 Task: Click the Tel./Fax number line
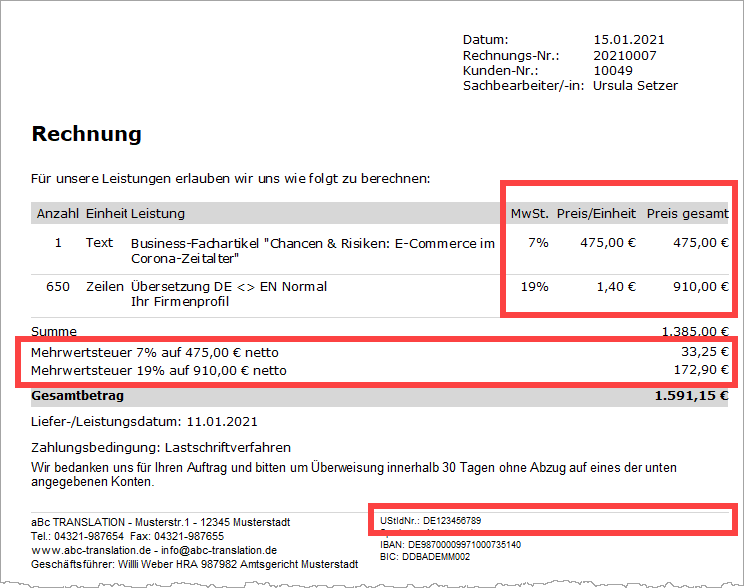click(128, 536)
